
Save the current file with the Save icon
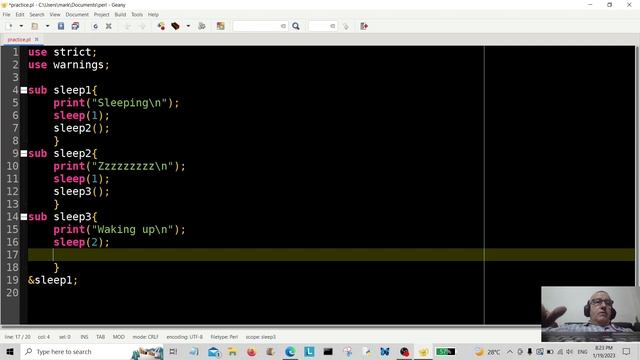click(x=61, y=26)
